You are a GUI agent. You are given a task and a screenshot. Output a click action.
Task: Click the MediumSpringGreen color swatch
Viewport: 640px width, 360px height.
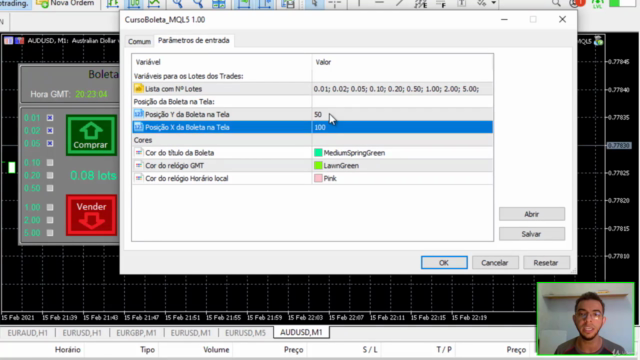[x=318, y=153]
